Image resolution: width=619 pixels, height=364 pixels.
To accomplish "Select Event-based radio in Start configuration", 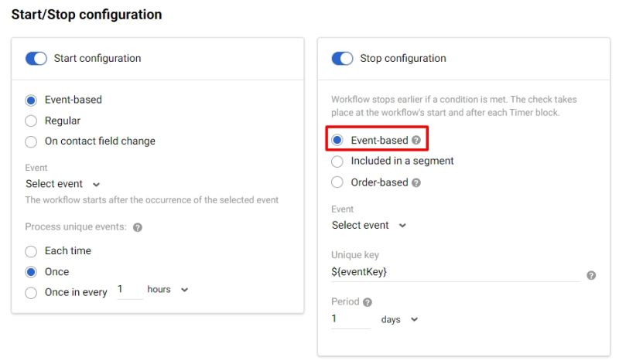I will pos(31,100).
